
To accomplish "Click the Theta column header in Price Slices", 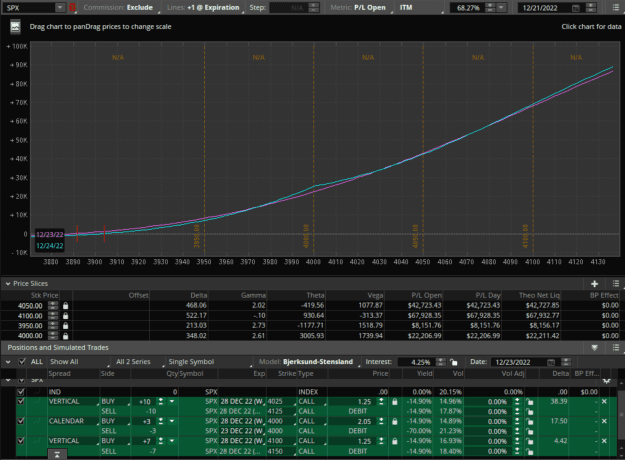I will pos(315,295).
